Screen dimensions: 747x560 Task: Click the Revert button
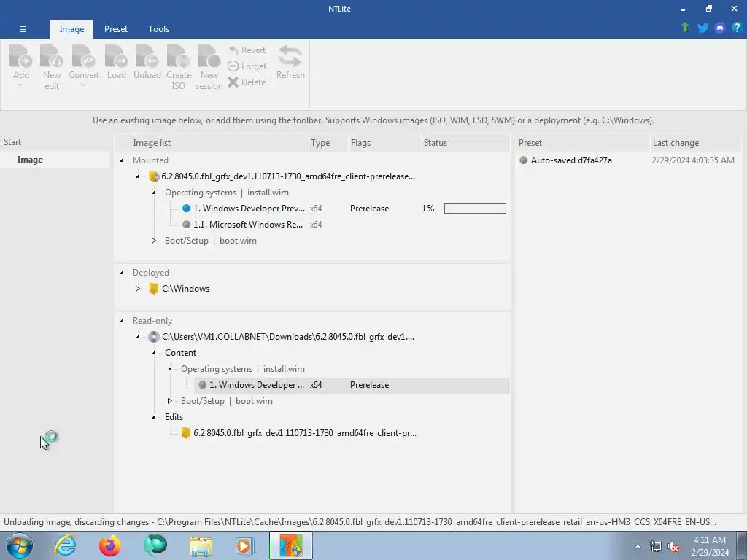[x=247, y=50]
